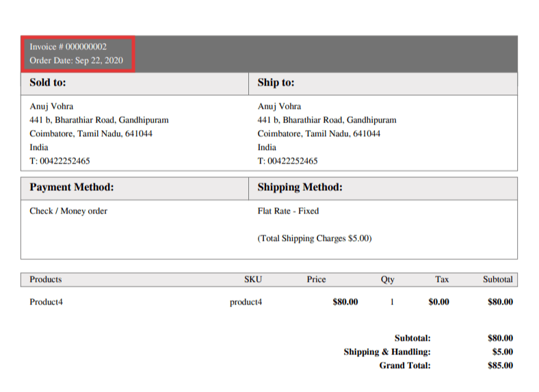Click the Ship to heading
This screenshot has width=539, height=392.
276,83
